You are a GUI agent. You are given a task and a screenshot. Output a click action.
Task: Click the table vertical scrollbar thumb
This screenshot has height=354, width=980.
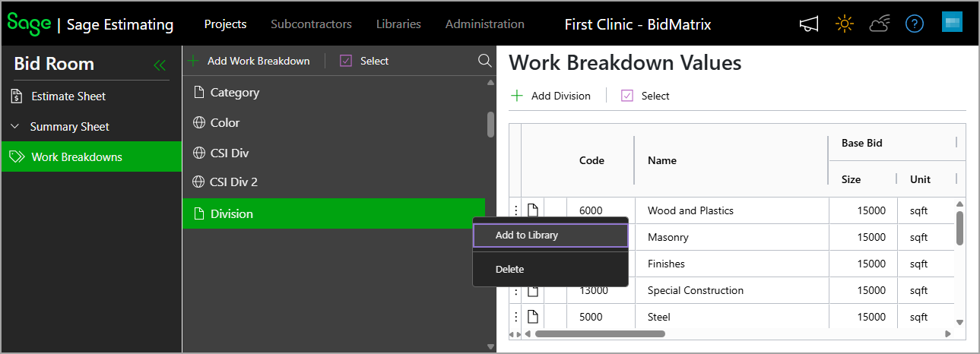959,228
